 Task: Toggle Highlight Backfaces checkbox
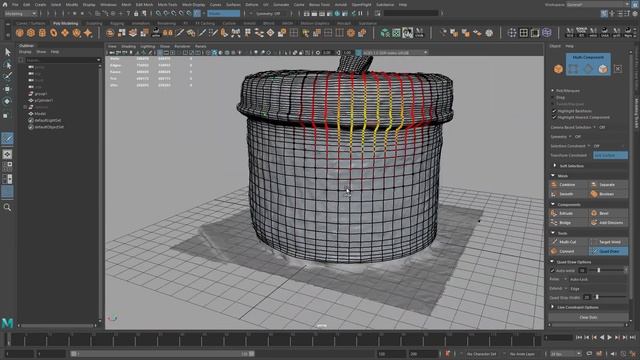pos(554,111)
